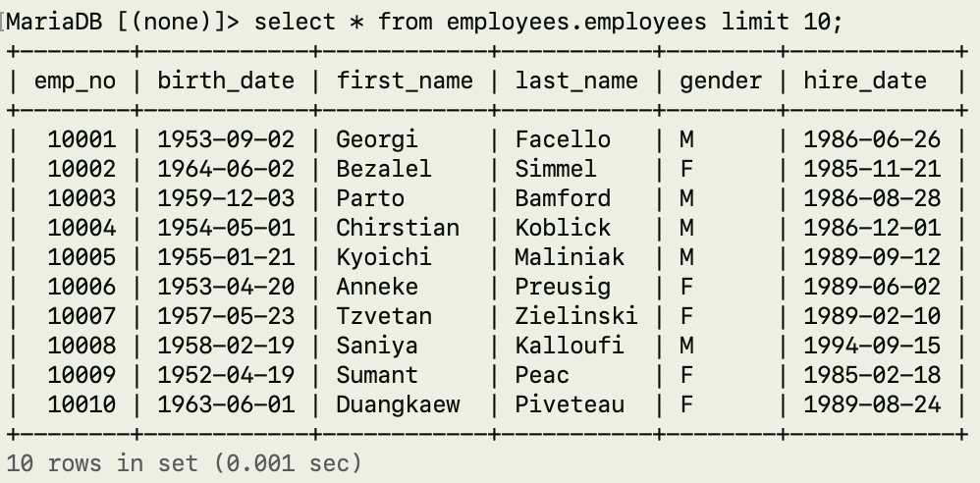
Task: Click the employees.employees table name in query
Action: pos(576,22)
